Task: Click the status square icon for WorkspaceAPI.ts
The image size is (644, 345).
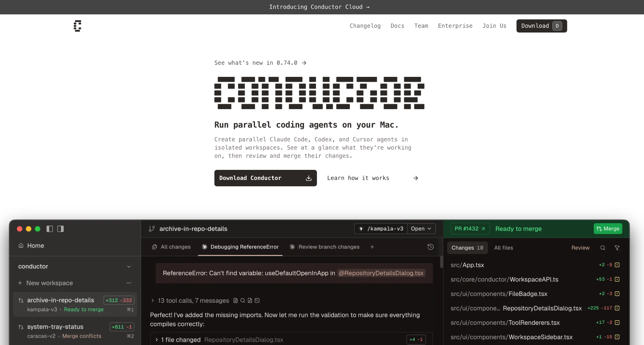Action: [x=617, y=279]
